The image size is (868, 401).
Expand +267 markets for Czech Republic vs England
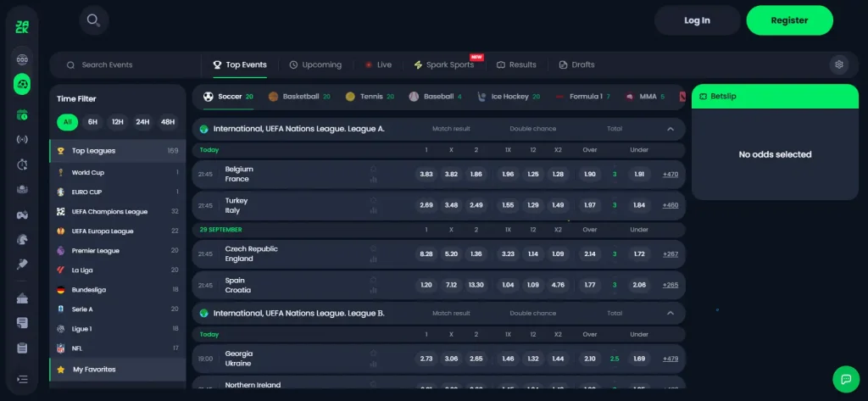[670, 254]
